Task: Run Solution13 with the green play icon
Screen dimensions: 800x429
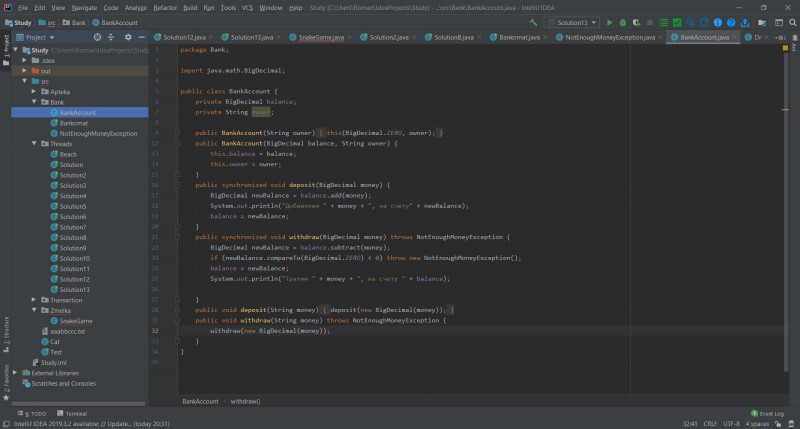Action: click(609, 22)
